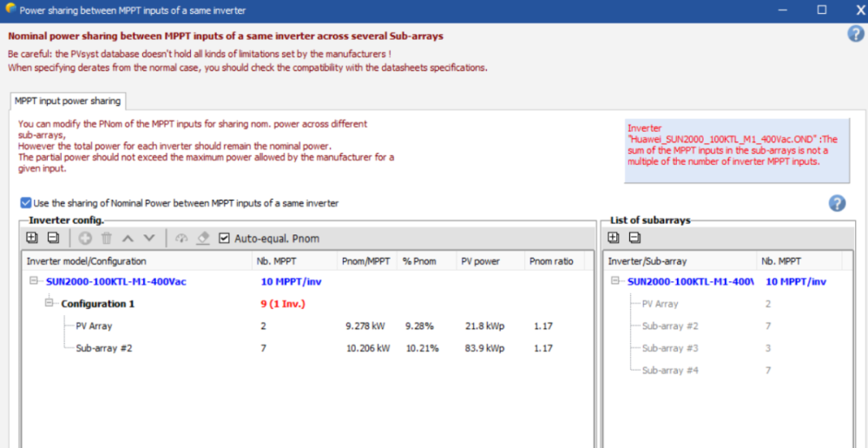The image size is (868, 448).
Task: Click the trash delete icon
Action: point(107,238)
